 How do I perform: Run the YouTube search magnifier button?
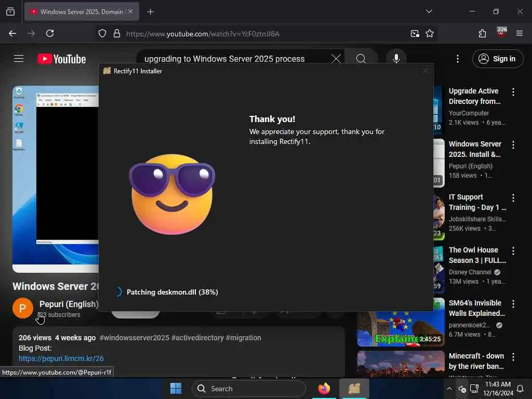coord(361,59)
